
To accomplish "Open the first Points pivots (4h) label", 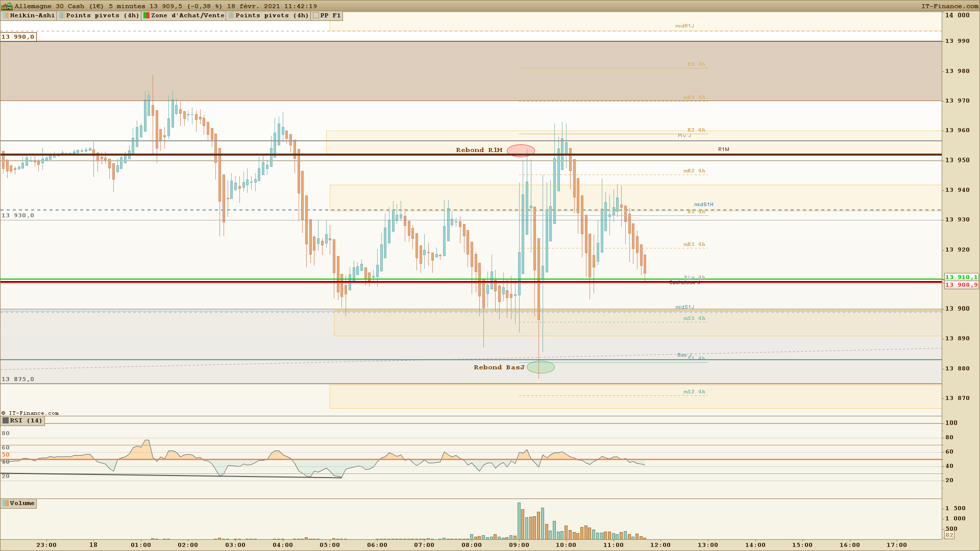I will 102,16.
